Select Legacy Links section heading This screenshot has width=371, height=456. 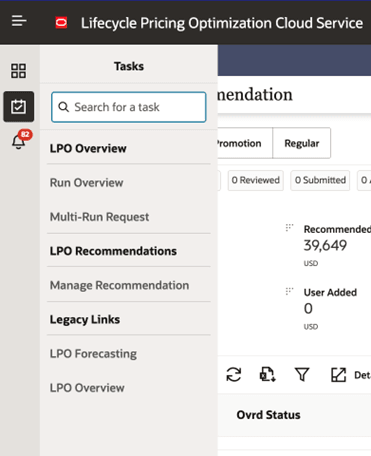pyautogui.click(x=85, y=319)
